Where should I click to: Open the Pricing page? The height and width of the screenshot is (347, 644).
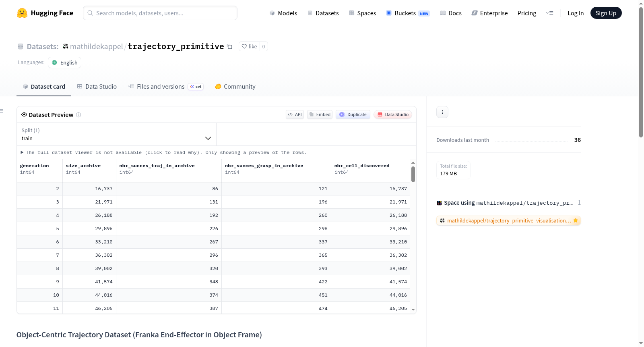pyautogui.click(x=527, y=13)
